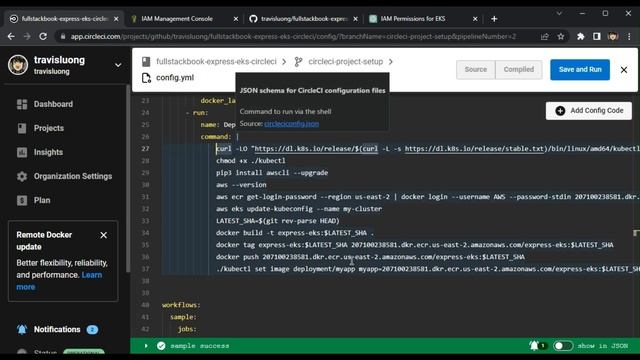Select the fullstackbook-express-eks-circleci CircleCI tab
The image size is (640, 360).
click(63, 19)
